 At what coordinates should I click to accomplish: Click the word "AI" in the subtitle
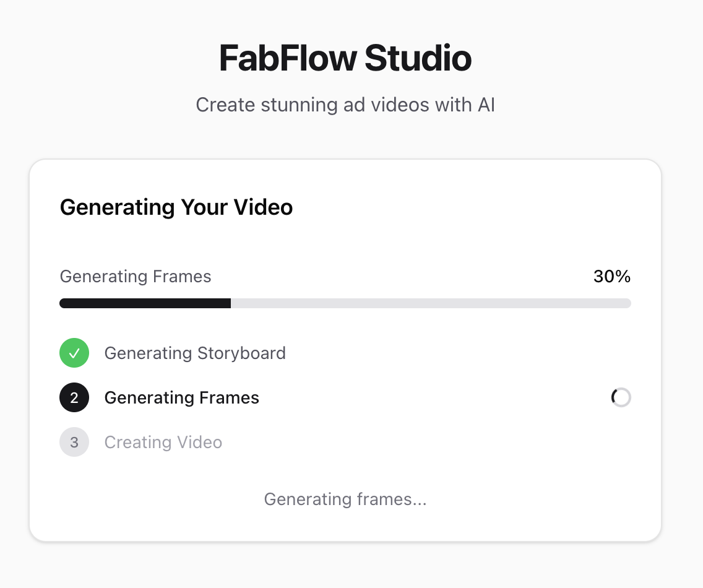point(486,105)
